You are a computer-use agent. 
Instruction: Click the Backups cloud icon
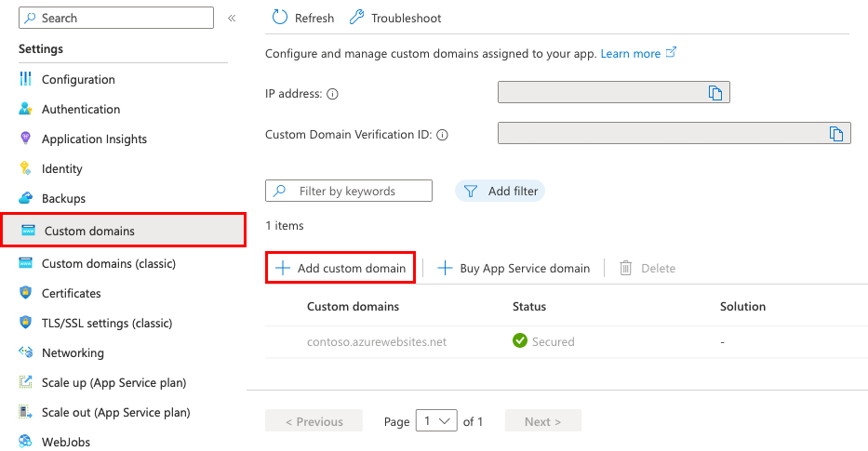pos(26,198)
